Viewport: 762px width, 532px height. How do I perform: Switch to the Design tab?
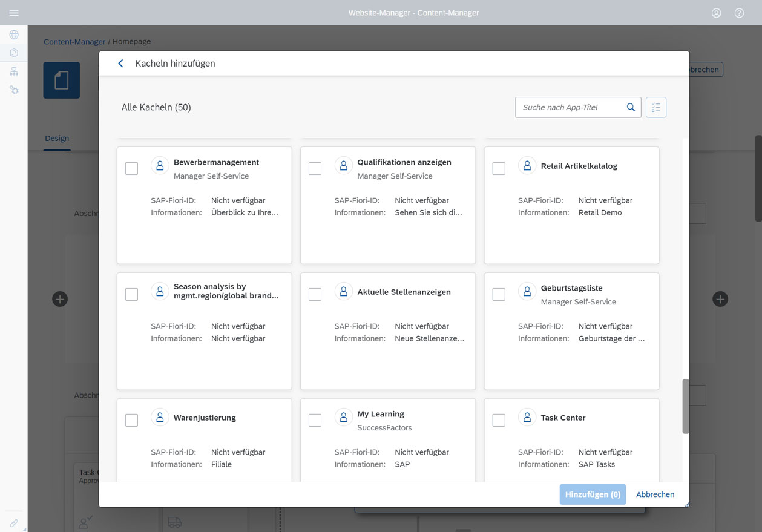click(57, 138)
